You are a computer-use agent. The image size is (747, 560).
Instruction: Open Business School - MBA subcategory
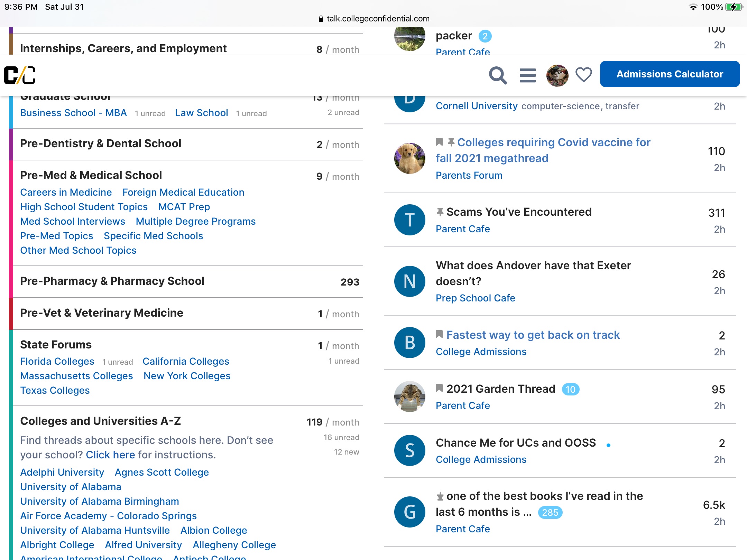pos(73,113)
